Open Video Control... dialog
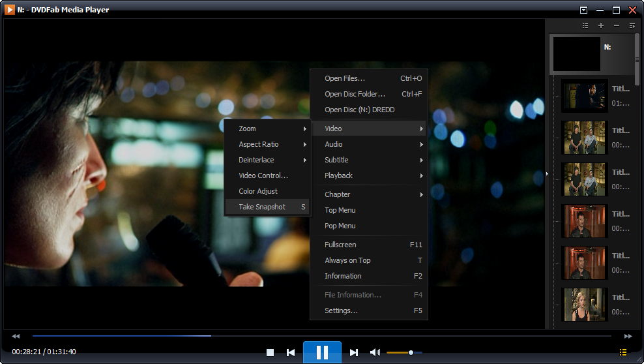Image resolution: width=644 pixels, height=364 pixels. click(267, 175)
